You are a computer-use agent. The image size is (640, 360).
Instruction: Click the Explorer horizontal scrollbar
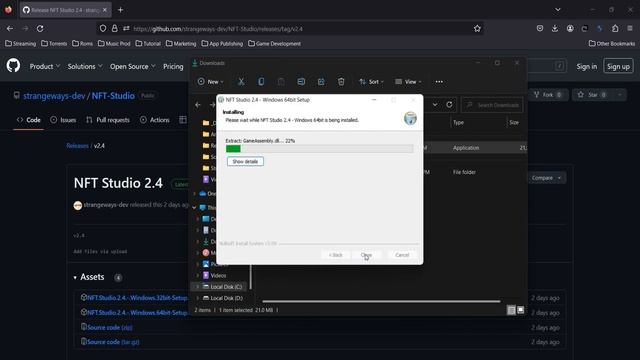pyautogui.click(x=381, y=301)
